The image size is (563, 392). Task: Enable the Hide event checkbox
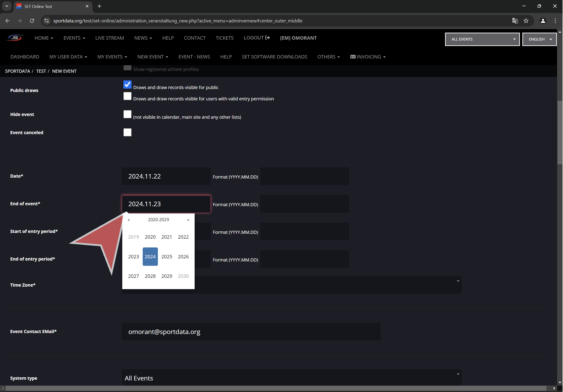(127, 114)
